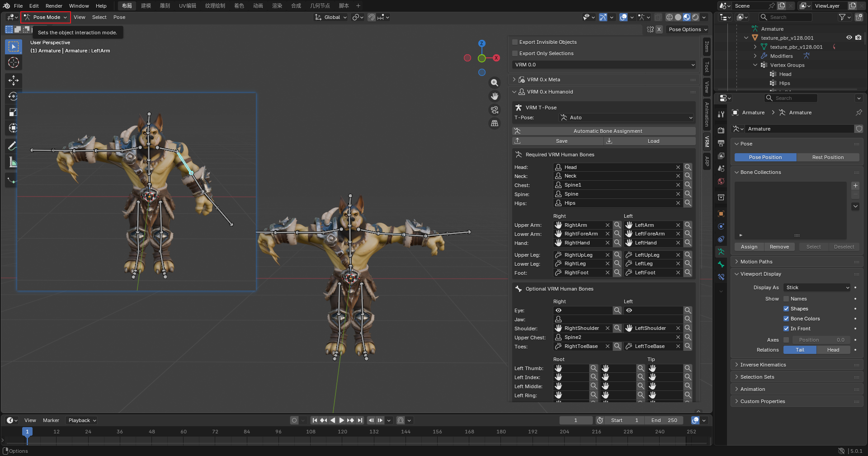Toggle camera view icon in viewport
The height and width of the screenshot is (456, 868).
(495, 110)
